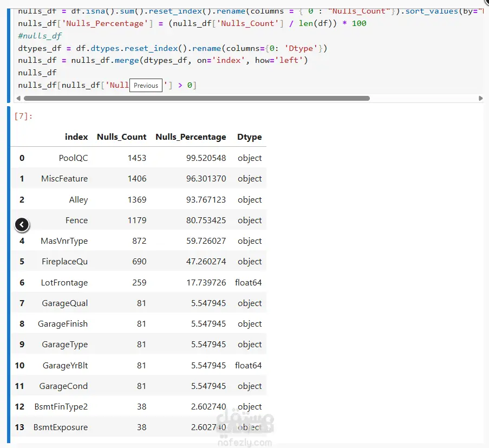Click the 'GarageType' cell
Screen dimensions: 489x448
[x=65, y=345]
